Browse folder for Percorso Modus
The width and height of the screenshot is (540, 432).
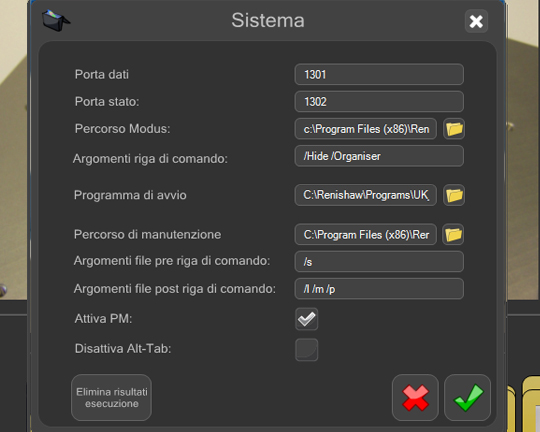pyautogui.click(x=454, y=129)
